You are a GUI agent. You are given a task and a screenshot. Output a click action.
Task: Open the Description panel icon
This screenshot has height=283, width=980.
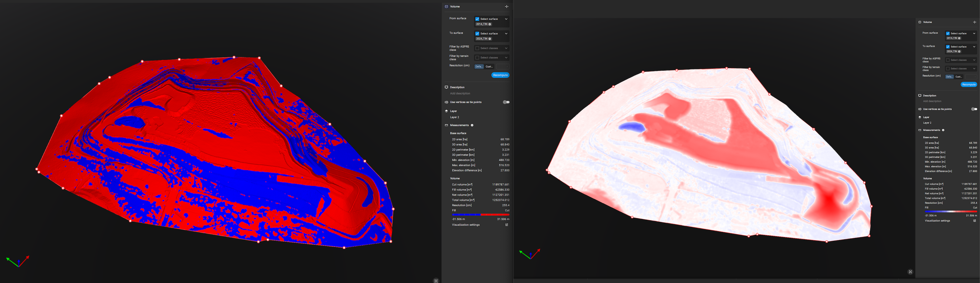[x=446, y=87]
